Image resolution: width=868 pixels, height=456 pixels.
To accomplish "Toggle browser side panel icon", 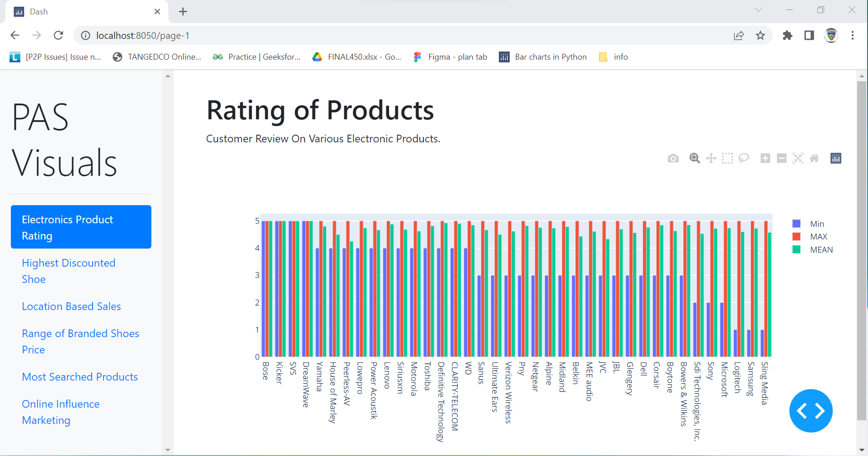I will click(809, 35).
